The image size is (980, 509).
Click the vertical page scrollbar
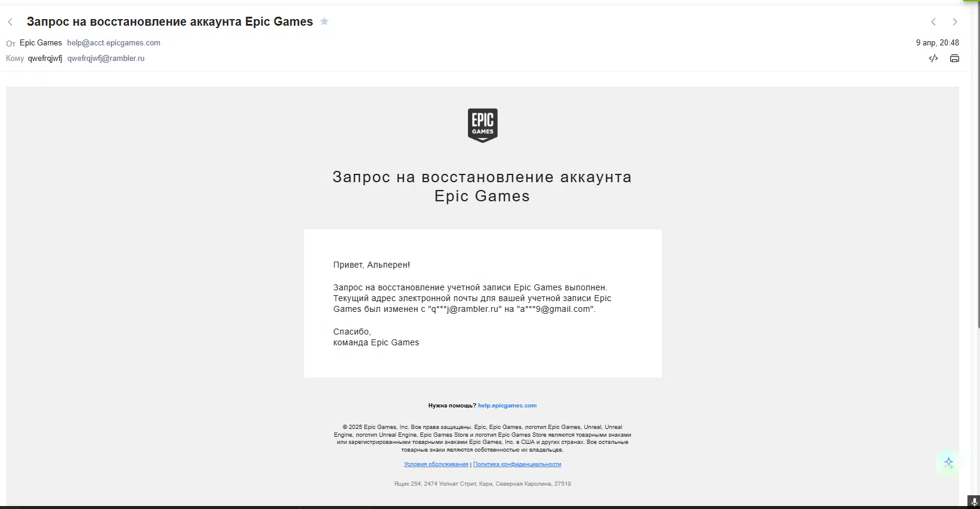(x=978, y=164)
